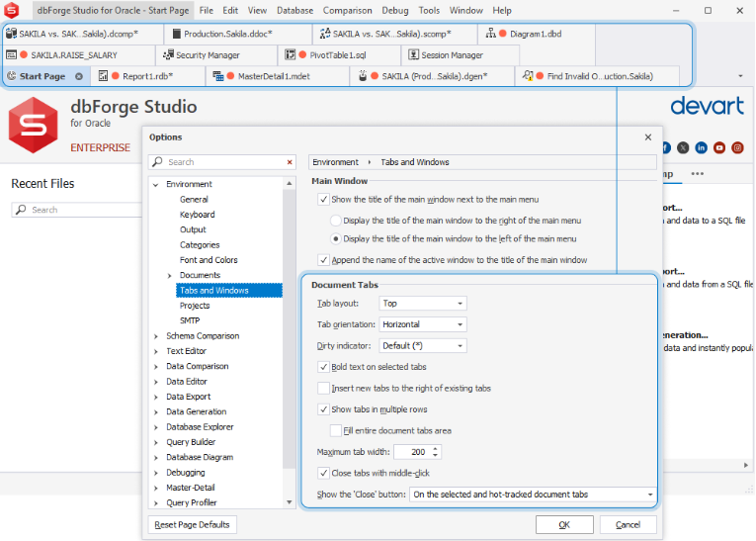Click the dbForge Studio logo in title bar
The height and width of the screenshot is (541, 756).
point(12,11)
